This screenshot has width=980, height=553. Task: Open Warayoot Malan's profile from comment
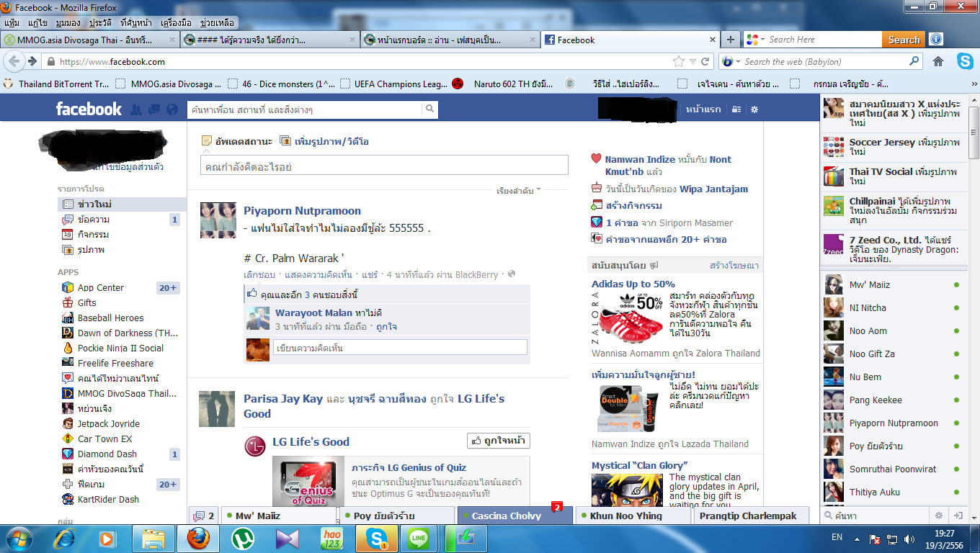[313, 313]
